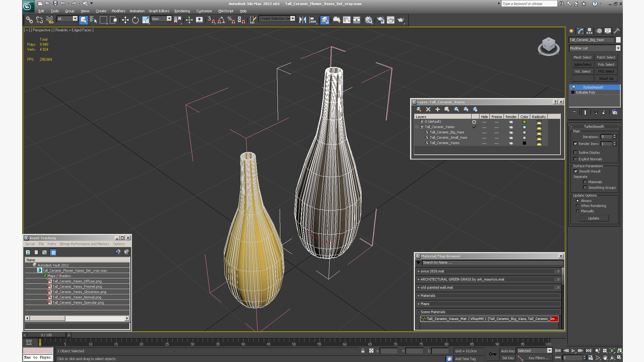Select the Move tool in toolbar
Screen dimensions: 644x362
[125, 20]
